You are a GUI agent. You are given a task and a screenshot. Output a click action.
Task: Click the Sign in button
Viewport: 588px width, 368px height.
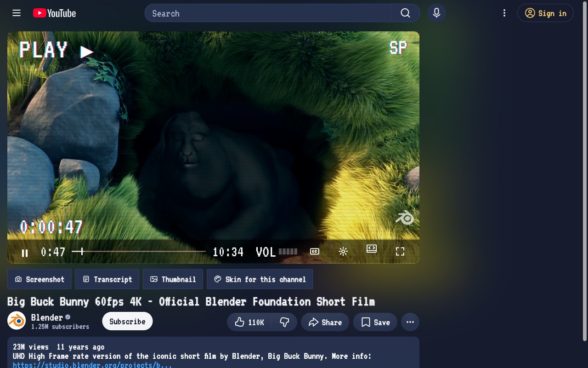pyautogui.click(x=545, y=13)
